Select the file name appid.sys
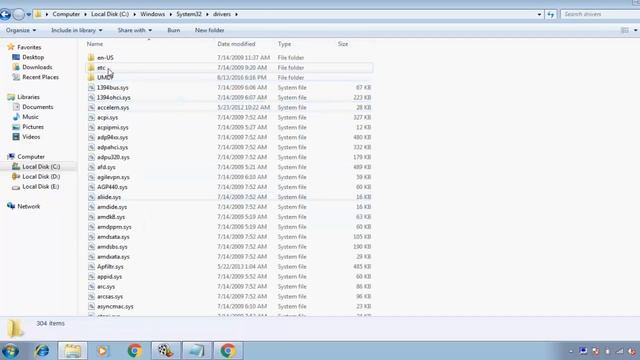The height and width of the screenshot is (360, 640). pyautogui.click(x=109, y=276)
